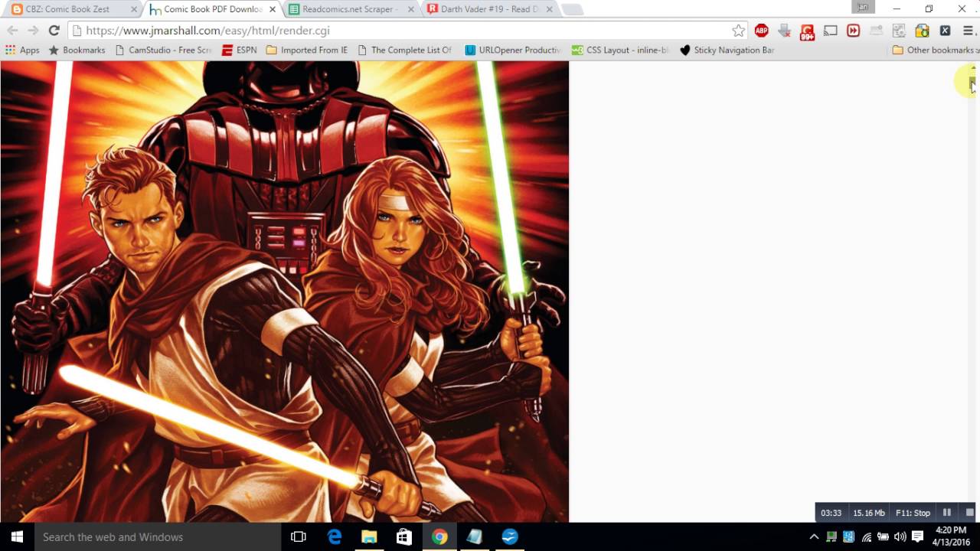Stop the screen recording with square button
Viewport: 980px width, 551px height.
pos(969,513)
